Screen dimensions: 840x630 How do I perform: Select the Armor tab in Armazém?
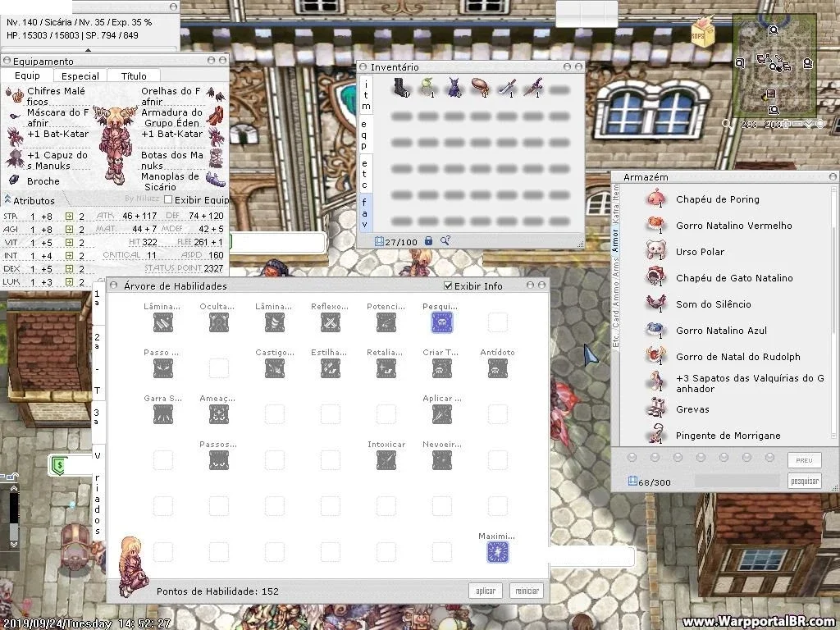click(x=615, y=240)
